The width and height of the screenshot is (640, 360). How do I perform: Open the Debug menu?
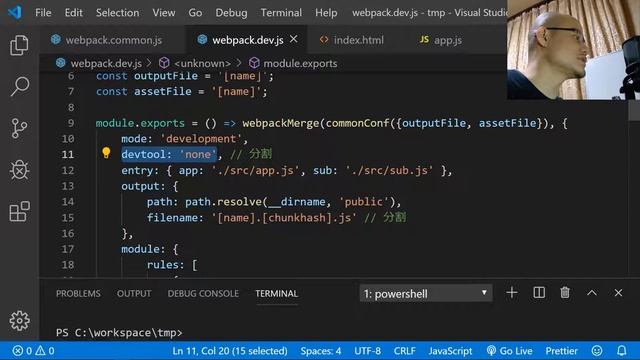click(x=231, y=13)
